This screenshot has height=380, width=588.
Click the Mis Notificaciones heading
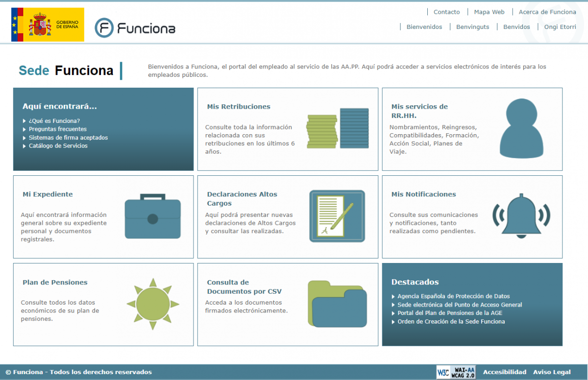[x=423, y=194]
